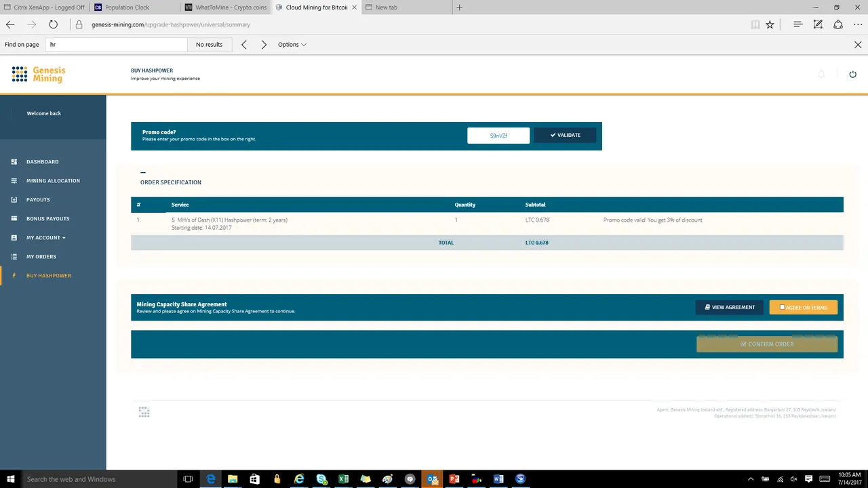Open File Explorer from taskbar
Image resolution: width=868 pixels, height=488 pixels.
click(233, 479)
